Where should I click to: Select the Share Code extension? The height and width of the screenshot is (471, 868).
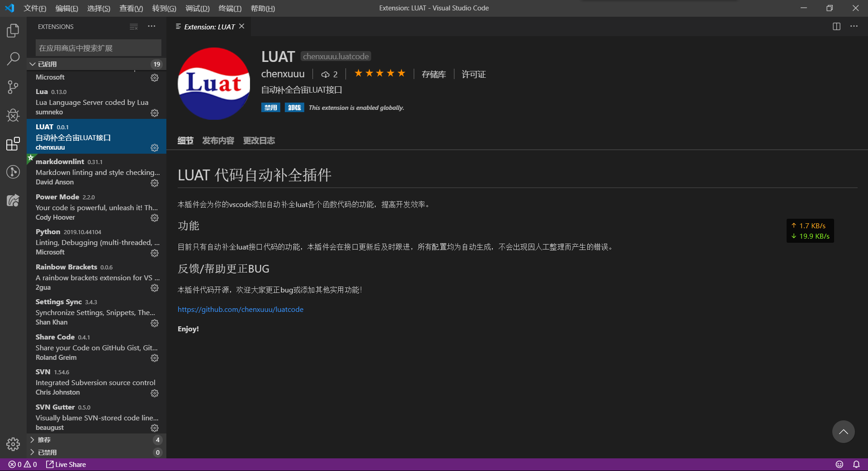click(96, 347)
